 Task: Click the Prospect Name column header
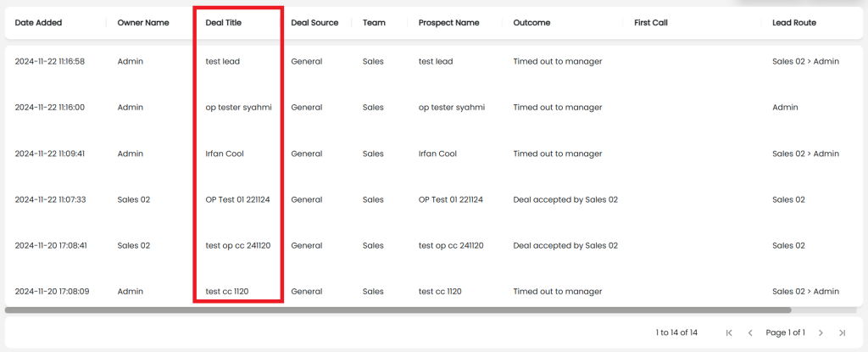coord(448,23)
